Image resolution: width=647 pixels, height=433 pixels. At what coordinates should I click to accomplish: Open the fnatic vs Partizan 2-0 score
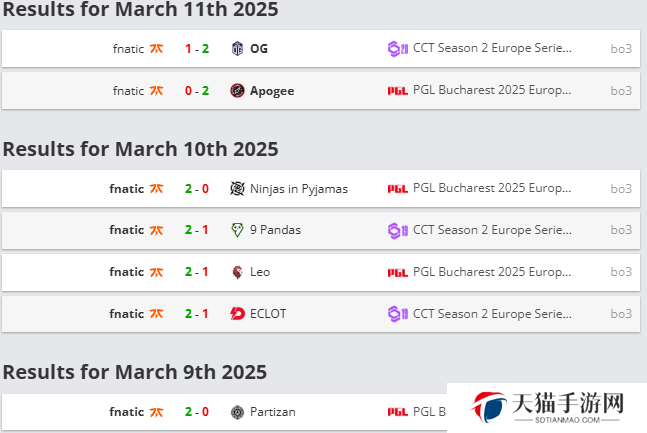coord(197,412)
